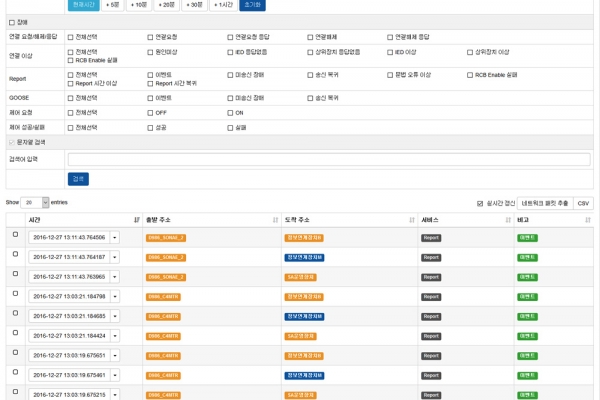The width and height of the screenshot is (600, 400).
Task: Click the sort icon in 서비스 header
Action: (x=508, y=220)
